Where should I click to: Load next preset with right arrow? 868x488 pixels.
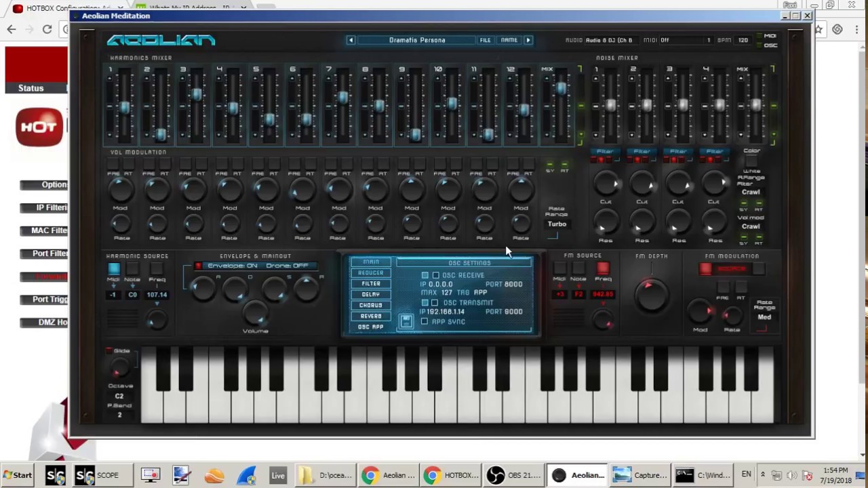[528, 41]
